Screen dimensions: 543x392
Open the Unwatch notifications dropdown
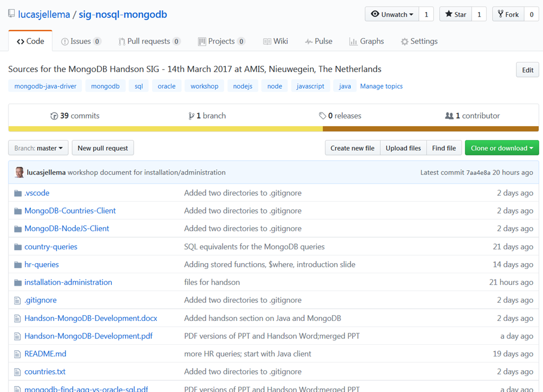[x=392, y=14]
